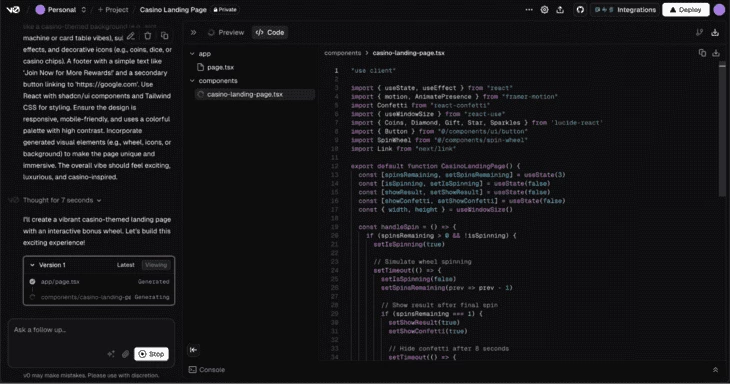Open the more options ellipsis menu

point(529,10)
